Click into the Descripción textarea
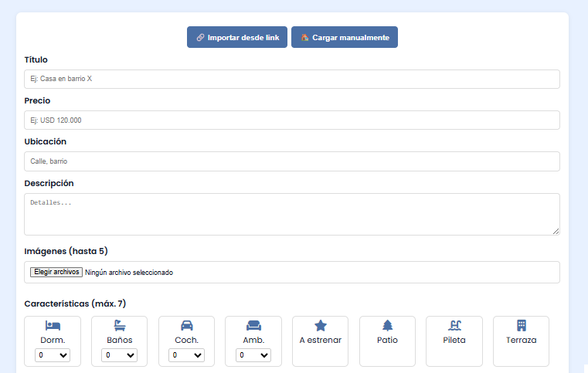The width and height of the screenshot is (588, 373). coord(292,215)
